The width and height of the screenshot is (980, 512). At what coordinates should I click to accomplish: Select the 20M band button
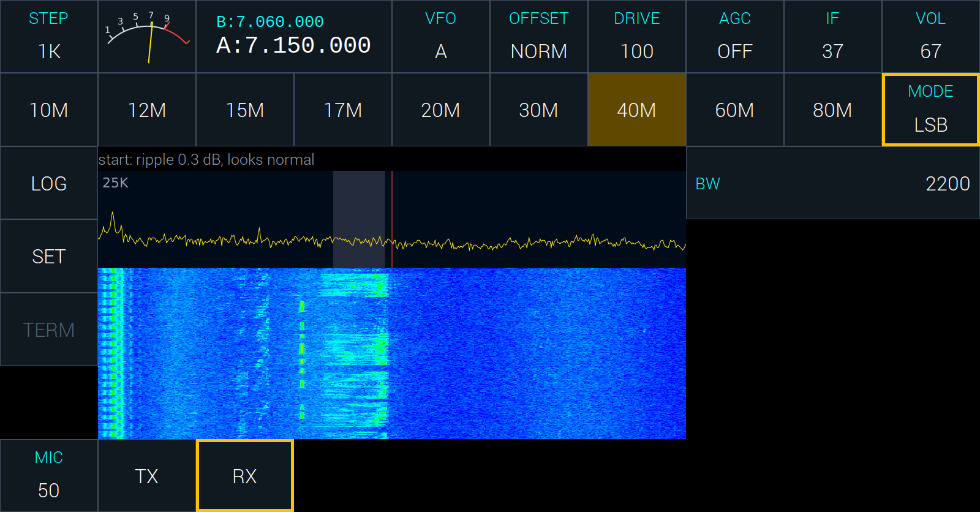(x=441, y=110)
